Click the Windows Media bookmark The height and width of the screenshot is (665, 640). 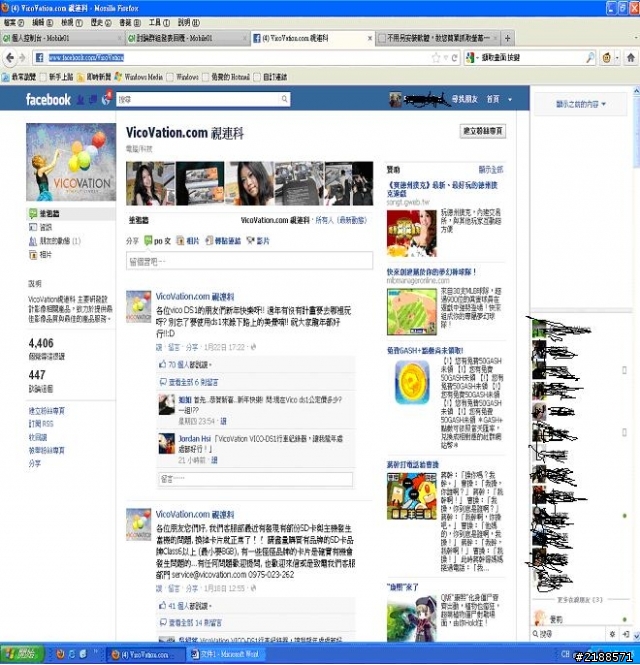point(139,77)
